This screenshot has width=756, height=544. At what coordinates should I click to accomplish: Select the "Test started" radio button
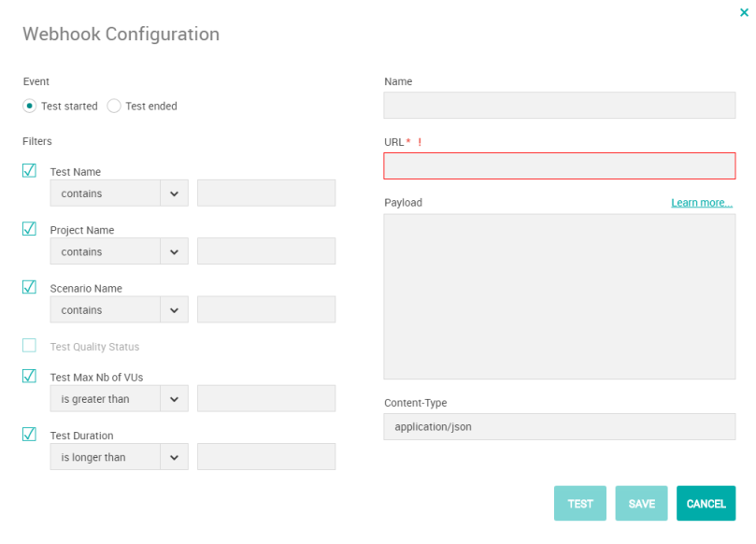point(29,106)
